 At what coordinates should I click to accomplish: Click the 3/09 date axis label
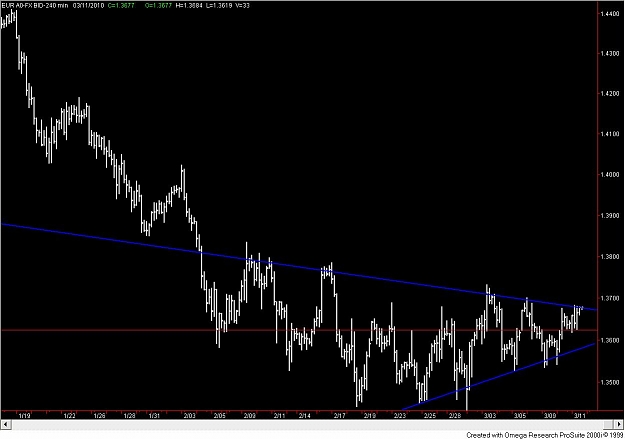(x=550, y=415)
